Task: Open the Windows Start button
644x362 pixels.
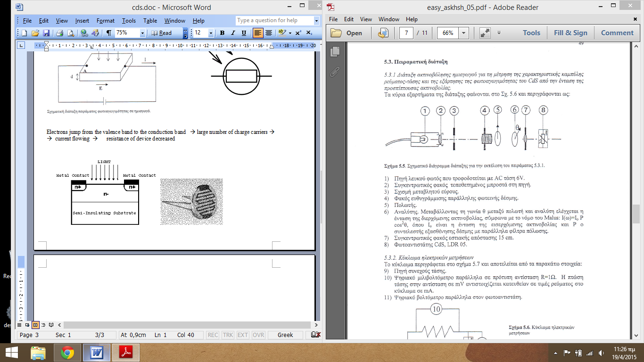Action: (x=11, y=352)
